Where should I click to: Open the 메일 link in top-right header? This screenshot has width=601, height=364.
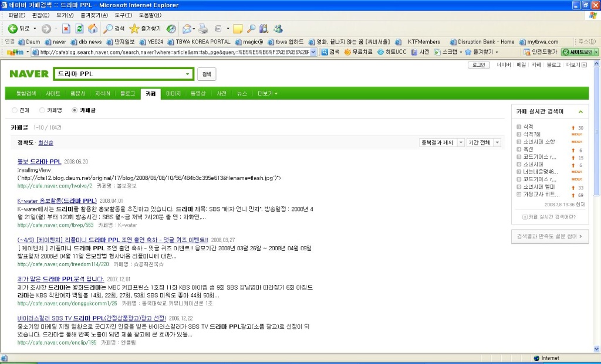coord(521,65)
